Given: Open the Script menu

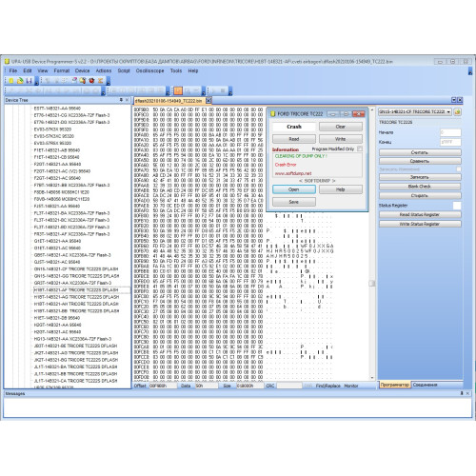Looking at the screenshot, I should 124,70.
